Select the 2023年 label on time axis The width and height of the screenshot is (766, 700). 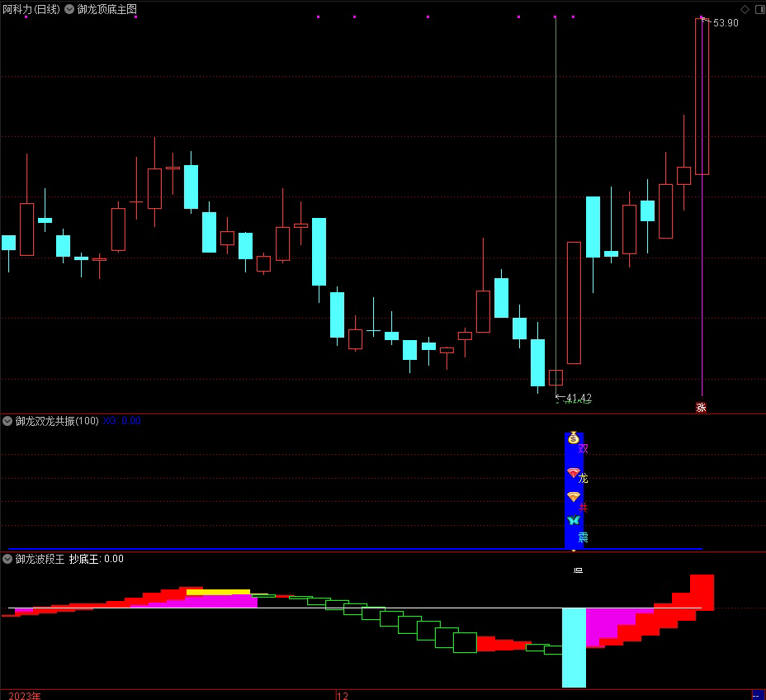pyautogui.click(x=21, y=695)
